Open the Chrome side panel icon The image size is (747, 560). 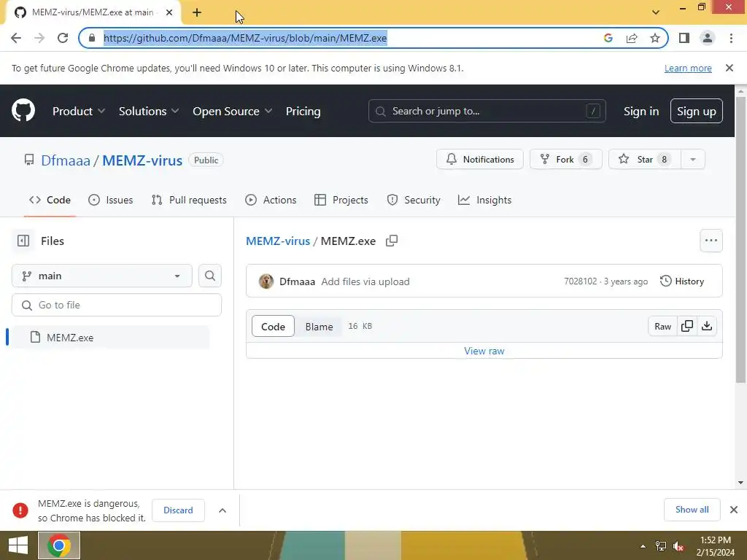coord(684,38)
